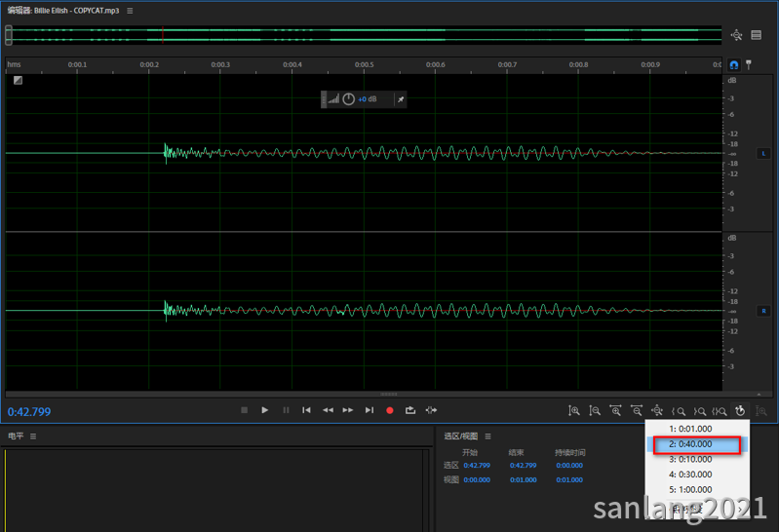Toggle left channel L button
The height and width of the screenshot is (532, 779).
(x=763, y=154)
